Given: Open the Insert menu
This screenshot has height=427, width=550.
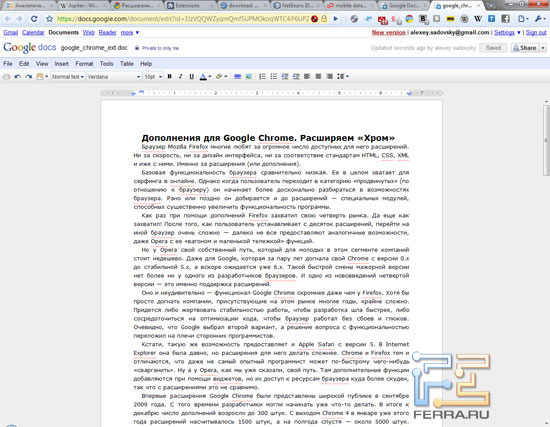Looking at the screenshot, I should [61, 64].
